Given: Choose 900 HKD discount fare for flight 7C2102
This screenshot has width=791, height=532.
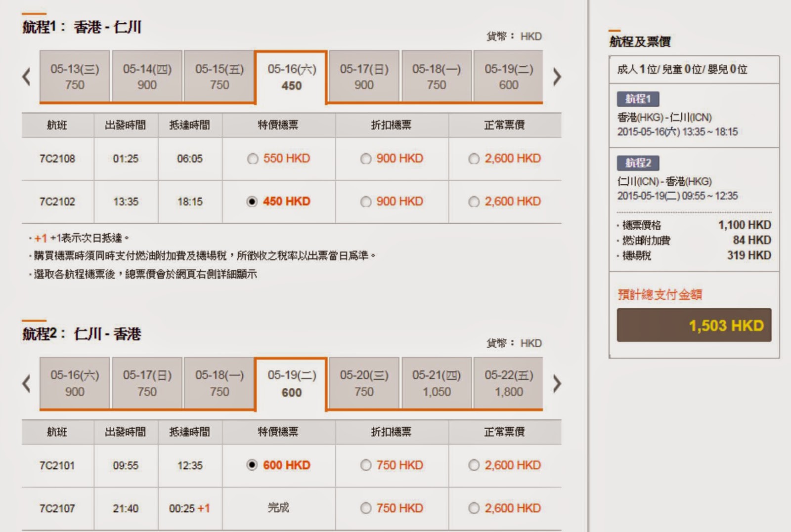Looking at the screenshot, I should point(366,202).
